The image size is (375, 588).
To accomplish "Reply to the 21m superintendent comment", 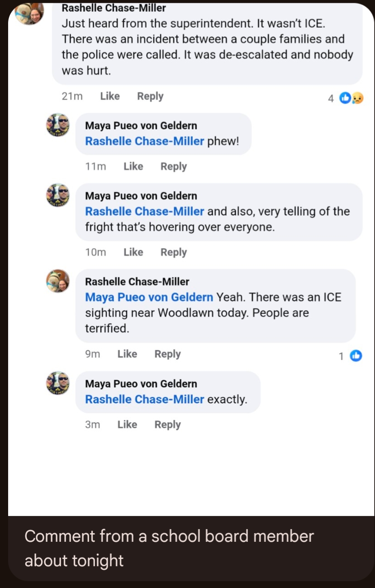I will (x=150, y=96).
